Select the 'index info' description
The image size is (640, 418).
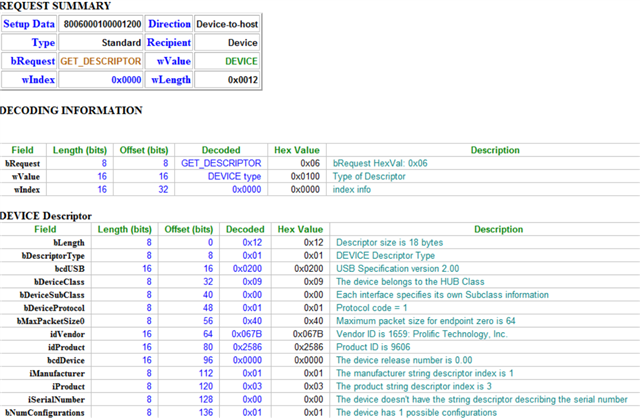351,189
